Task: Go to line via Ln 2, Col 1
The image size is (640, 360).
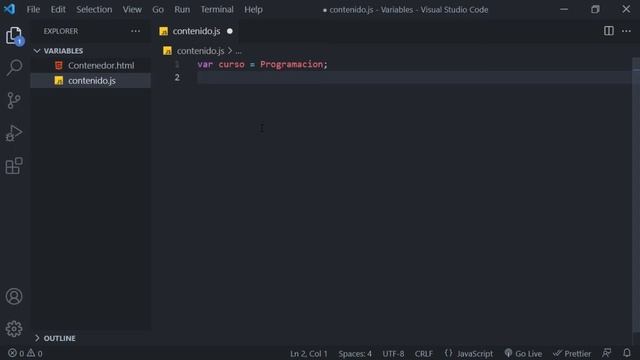Action: pyautogui.click(x=309, y=353)
